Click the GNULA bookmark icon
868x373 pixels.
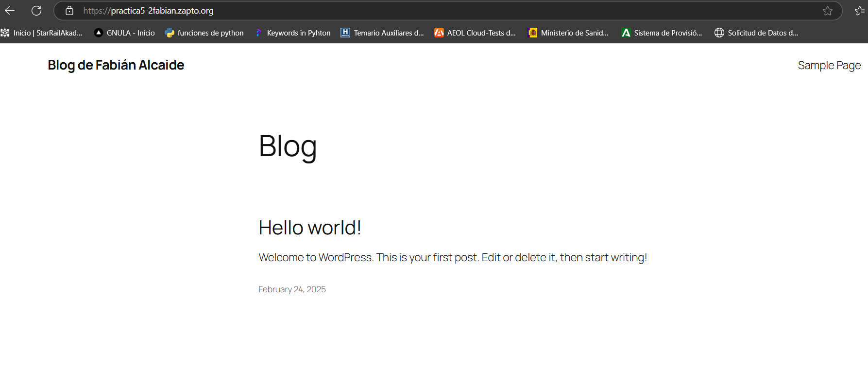coord(99,33)
